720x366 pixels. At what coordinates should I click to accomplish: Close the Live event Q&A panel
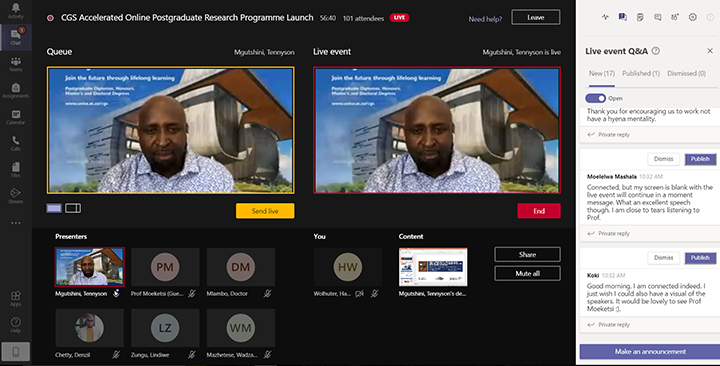[x=710, y=51]
